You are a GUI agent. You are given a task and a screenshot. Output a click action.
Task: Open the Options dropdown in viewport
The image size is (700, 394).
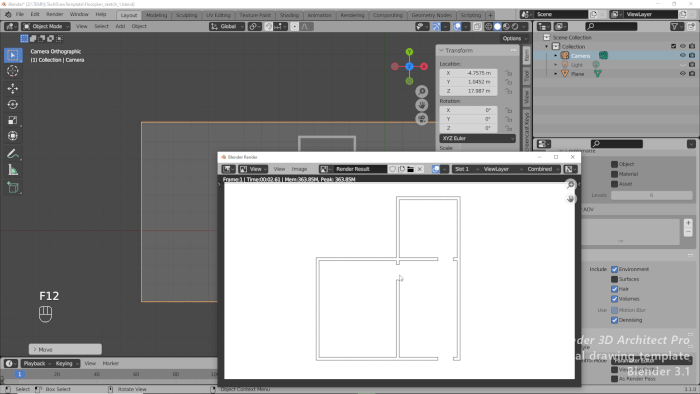pyautogui.click(x=514, y=38)
